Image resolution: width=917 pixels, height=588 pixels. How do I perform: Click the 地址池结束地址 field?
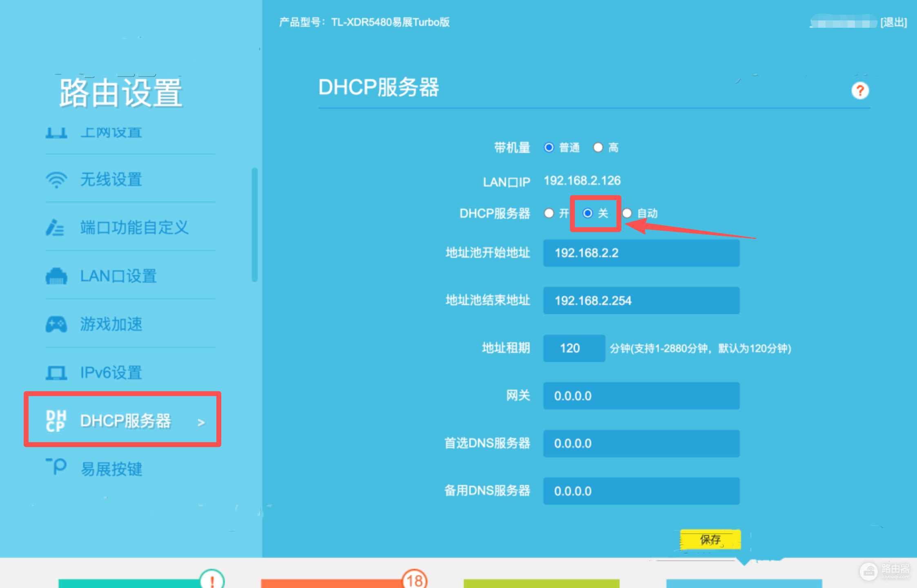tap(641, 301)
